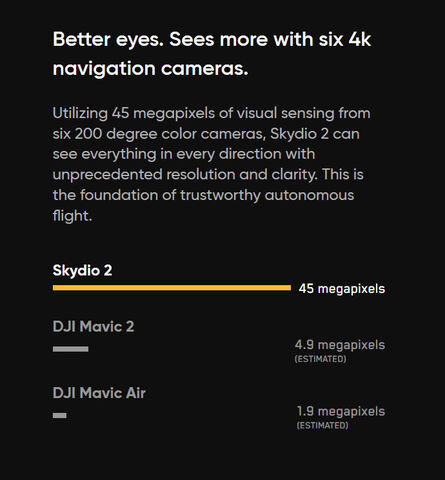Click the words 'six 4k' in heading
445x480 pixels.
pyautogui.click(x=345, y=40)
